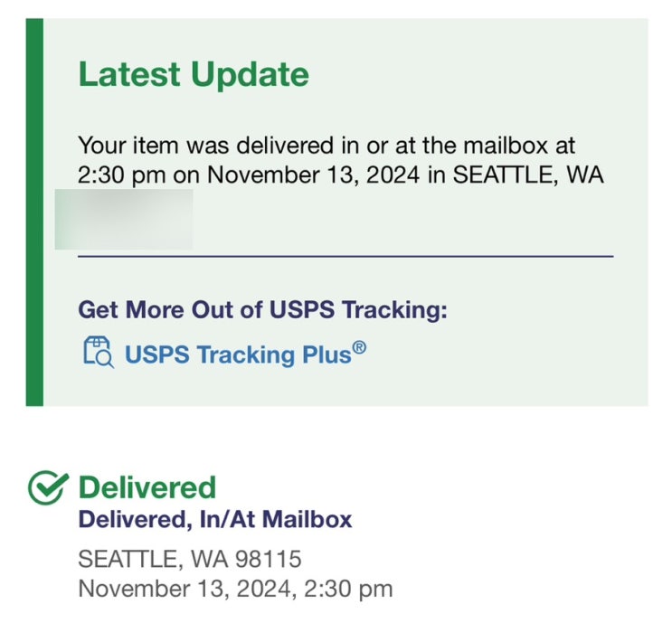
Task: Click the blurred redacted block
Action: (124, 219)
